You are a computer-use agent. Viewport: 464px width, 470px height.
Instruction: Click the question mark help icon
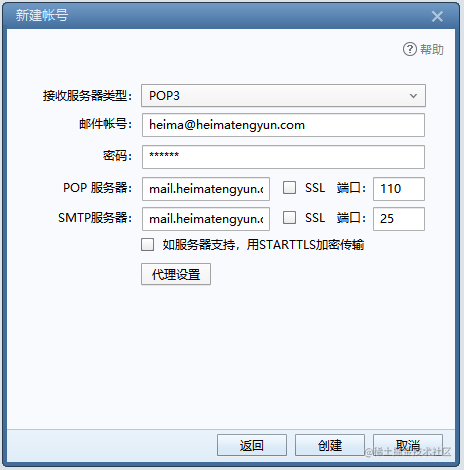coord(409,49)
